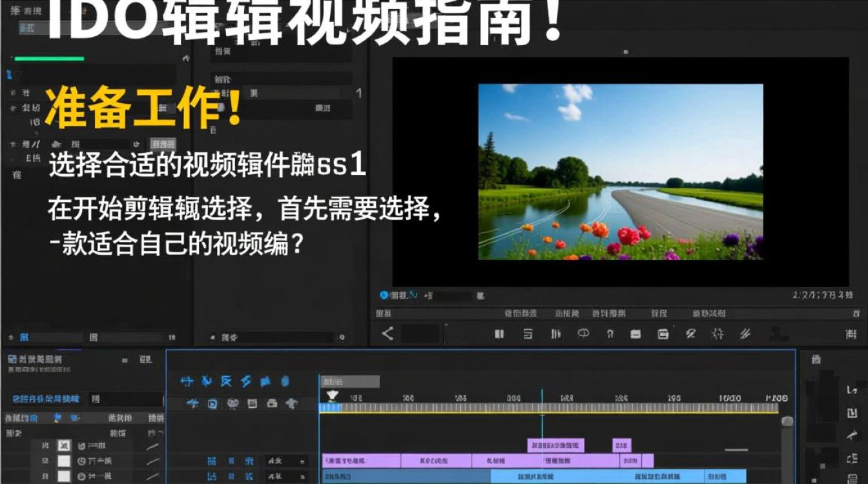This screenshot has width=868, height=484.
Task: Click the timecode display right of the preview
Action: pyautogui.click(x=823, y=295)
